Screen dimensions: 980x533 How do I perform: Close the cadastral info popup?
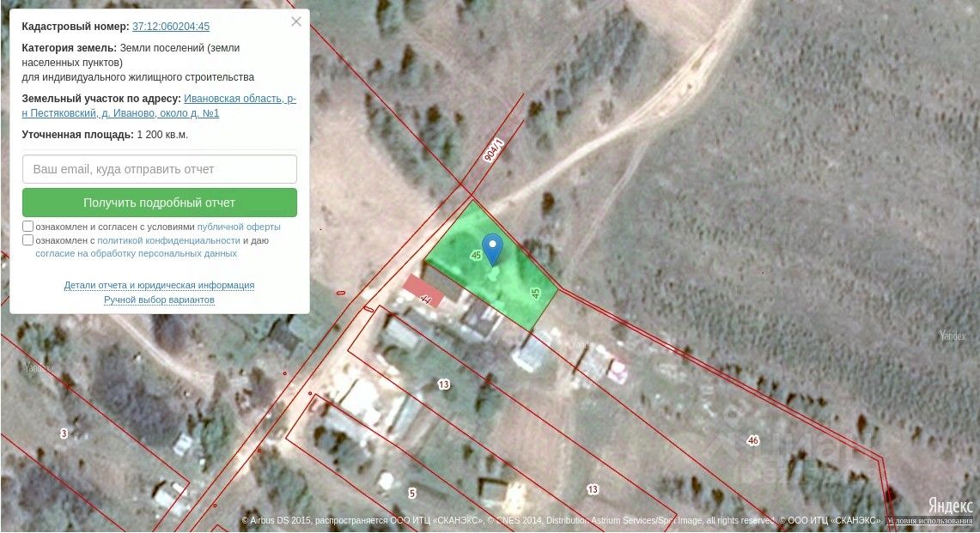pos(296,21)
